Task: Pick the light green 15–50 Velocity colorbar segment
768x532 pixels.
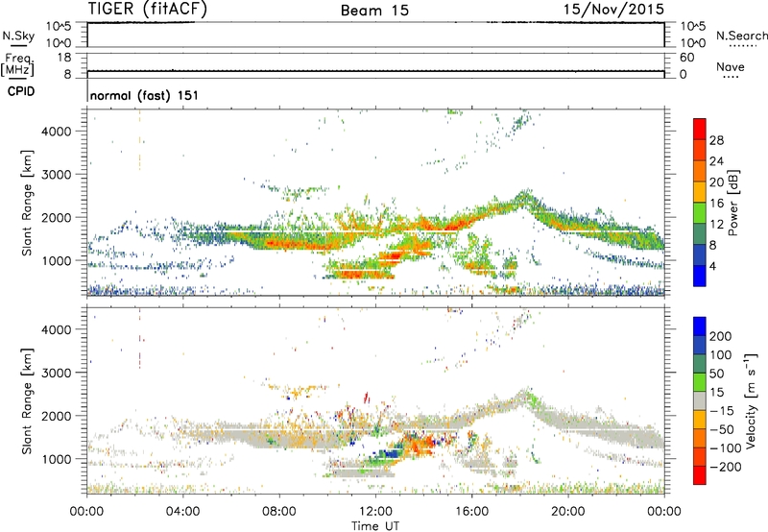Action: pos(700,382)
